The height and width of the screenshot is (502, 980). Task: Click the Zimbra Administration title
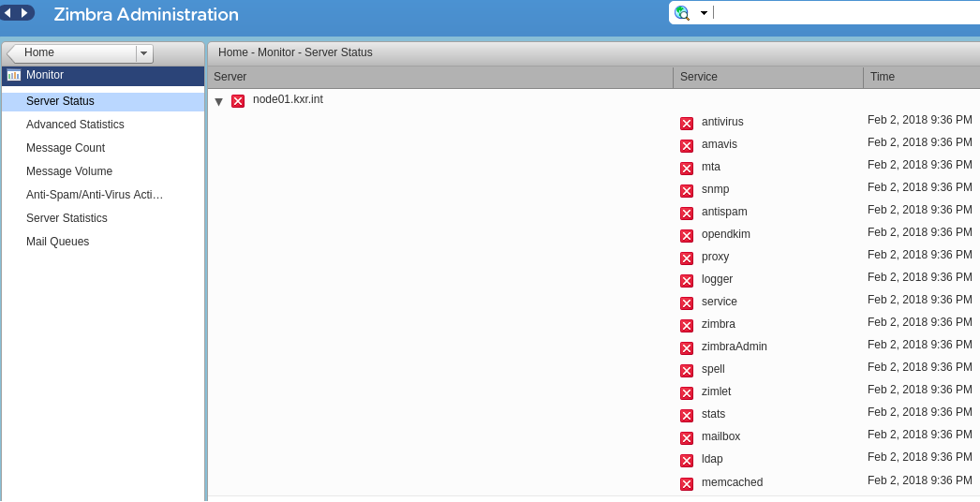pyautogui.click(x=146, y=14)
